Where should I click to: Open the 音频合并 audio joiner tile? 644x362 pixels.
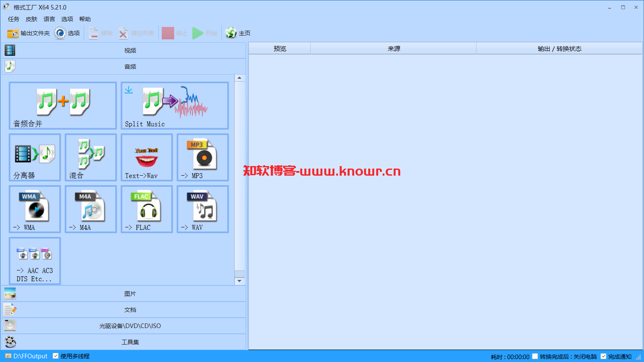point(63,106)
